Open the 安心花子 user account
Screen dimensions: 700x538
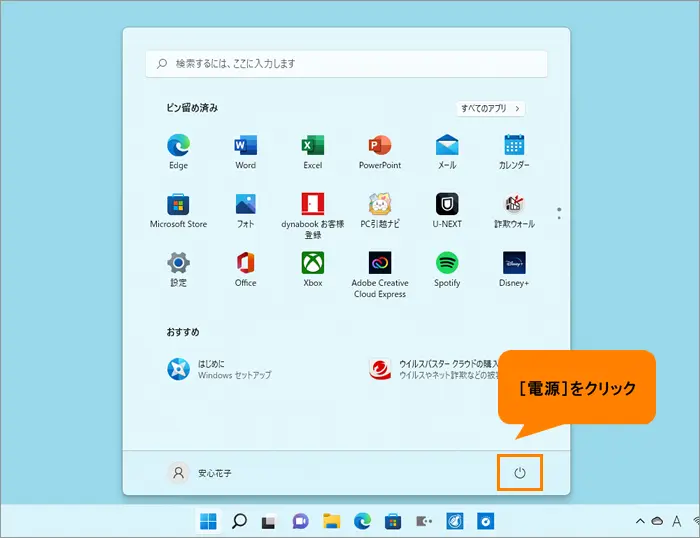click(200, 473)
